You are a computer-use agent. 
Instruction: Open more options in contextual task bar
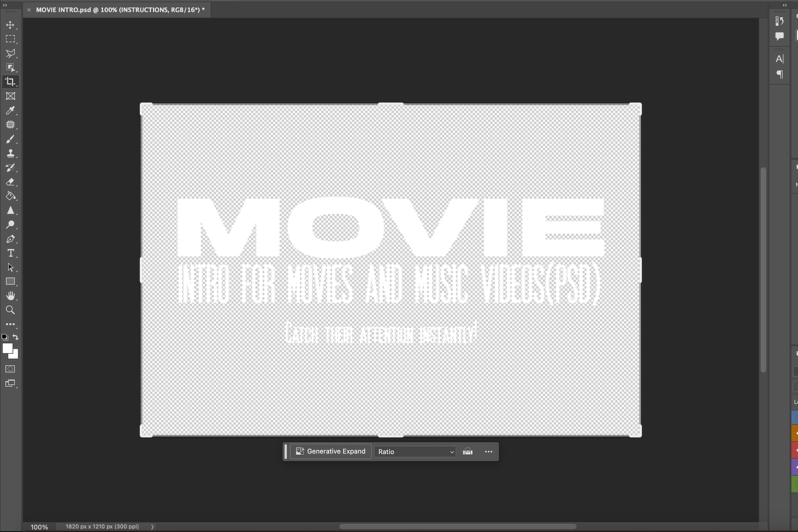[489, 452]
